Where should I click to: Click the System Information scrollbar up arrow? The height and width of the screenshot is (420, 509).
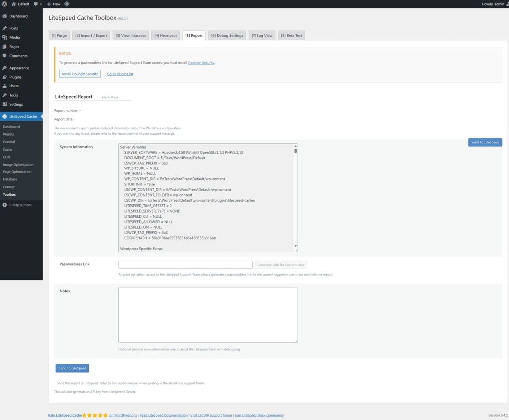(295, 146)
